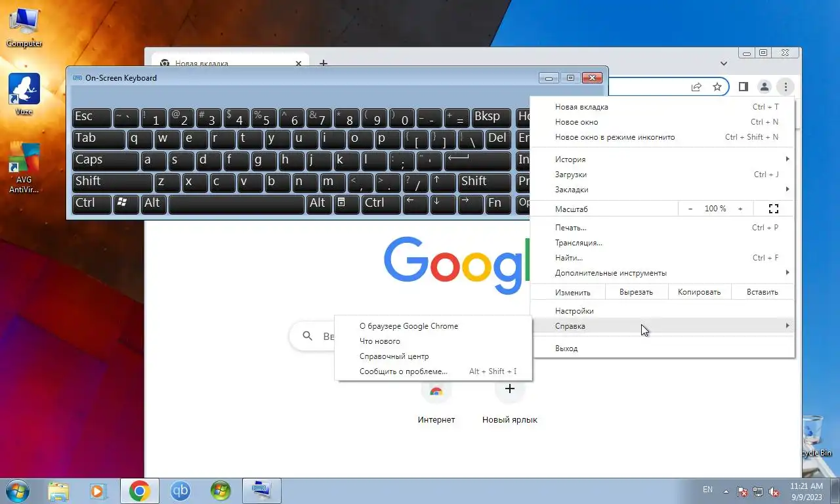The height and width of the screenshot is (504, 840).
Task: Open Загрузки from the Chrome menu
Action: [662, 175]
